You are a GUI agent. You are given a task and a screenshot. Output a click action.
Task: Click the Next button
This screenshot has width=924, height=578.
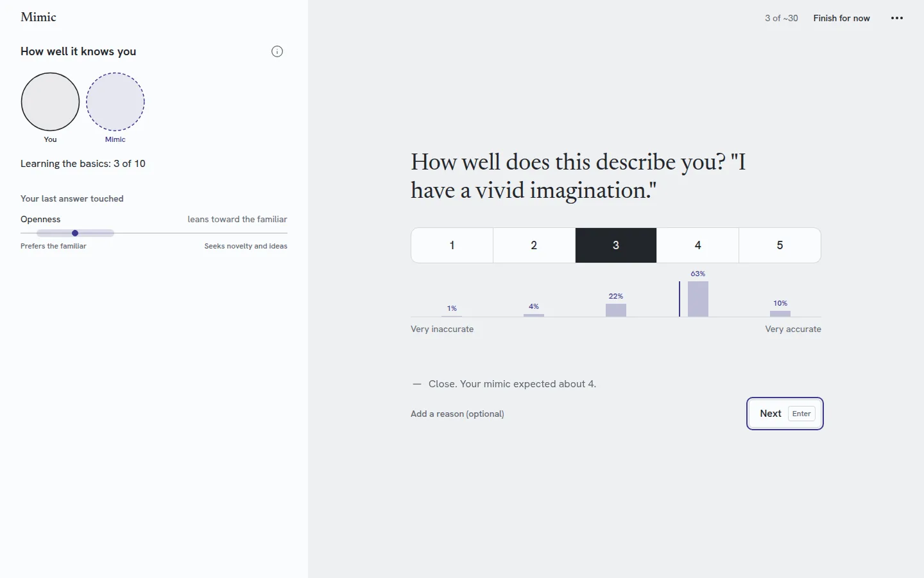[x=785, y=414]
